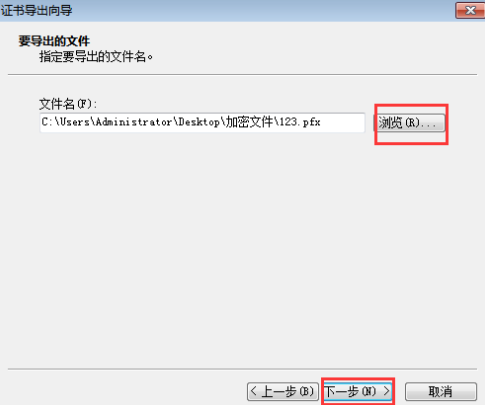Focus the 文件名 path input field
The width and height of the screenshot is (485, 405).
click(x=202, y=122)
